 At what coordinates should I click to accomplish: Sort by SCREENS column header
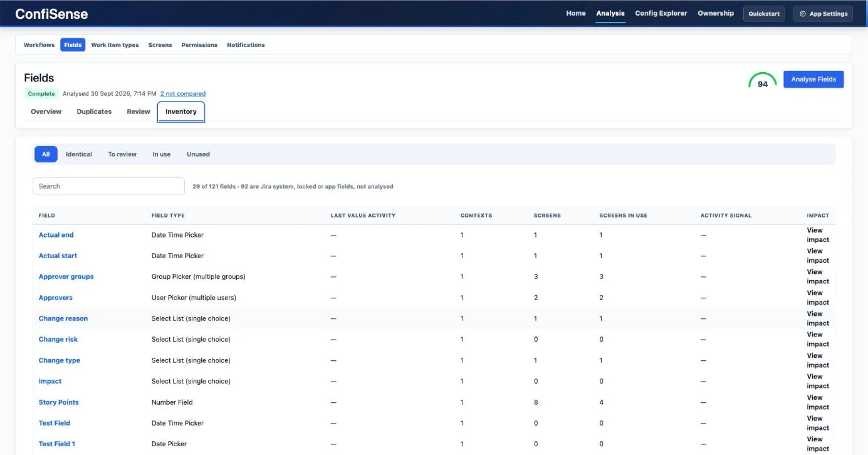[x=547, y=216]
